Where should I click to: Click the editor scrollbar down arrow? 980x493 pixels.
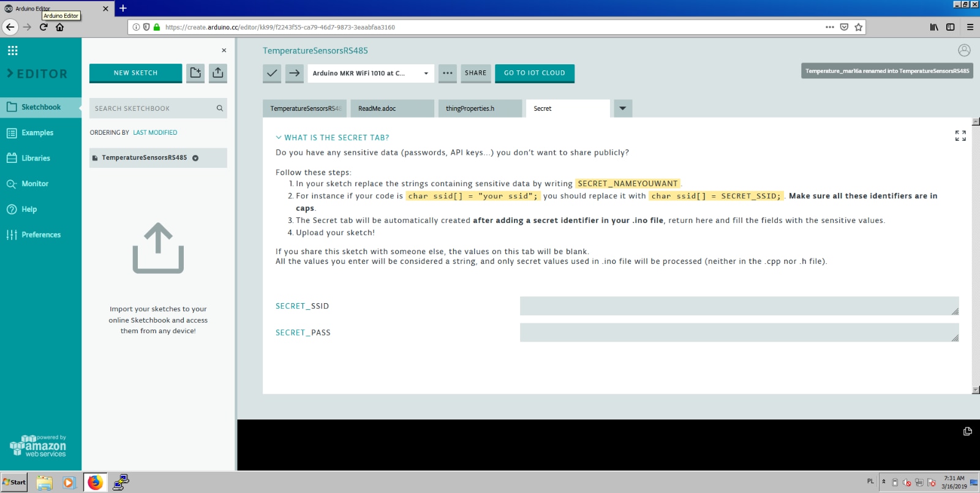coord(976,390)
